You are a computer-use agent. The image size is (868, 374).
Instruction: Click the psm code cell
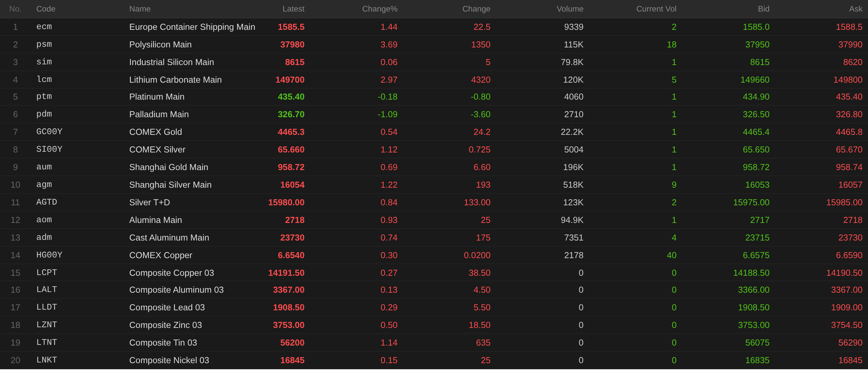(x=44, y=44)
